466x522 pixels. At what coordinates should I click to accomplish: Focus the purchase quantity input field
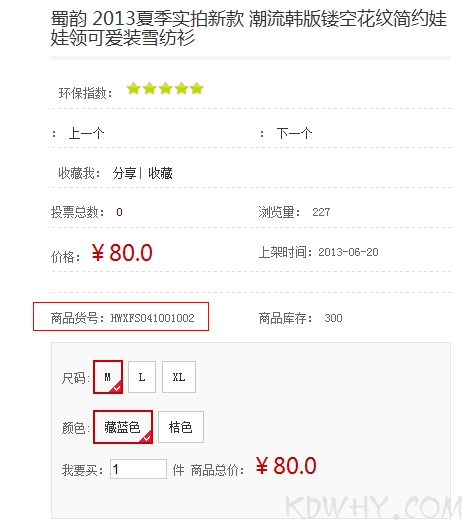[x=138, y=469]
